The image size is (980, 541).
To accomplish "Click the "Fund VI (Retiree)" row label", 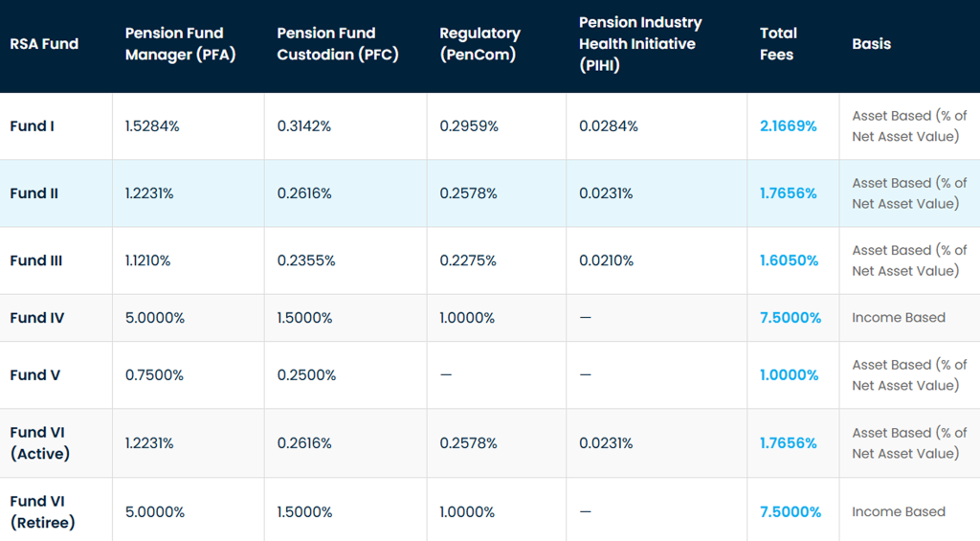I will [x=42, y=511].
